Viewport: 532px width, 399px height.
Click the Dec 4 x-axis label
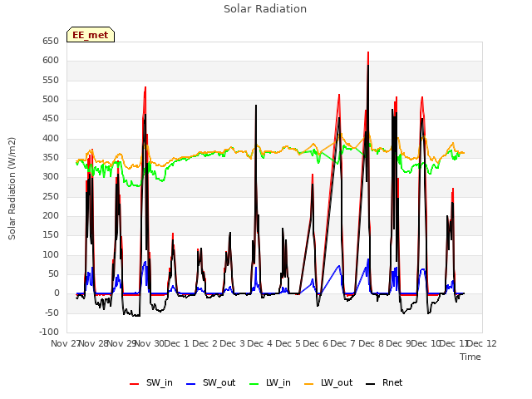[x=259, y=343]
